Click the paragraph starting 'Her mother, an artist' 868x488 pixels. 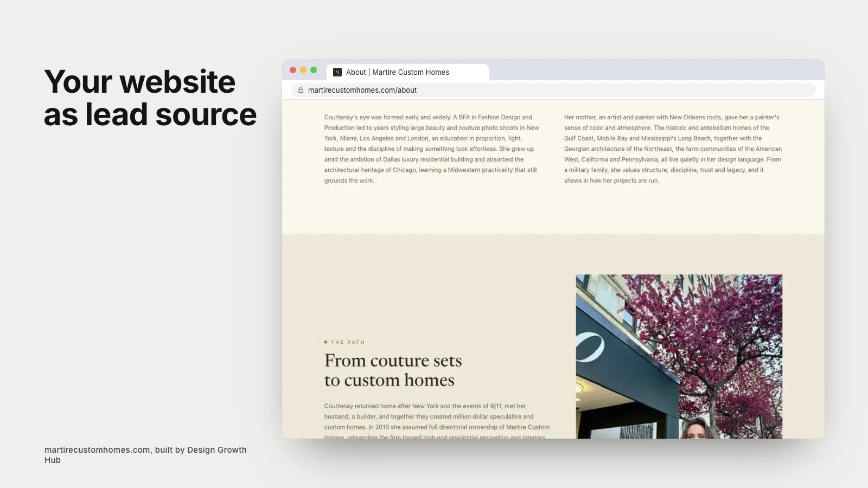[x=673, y=149]
